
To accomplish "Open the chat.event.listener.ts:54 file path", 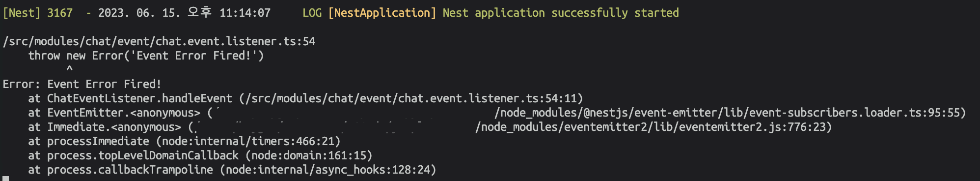I will click(x=159, y=41).
